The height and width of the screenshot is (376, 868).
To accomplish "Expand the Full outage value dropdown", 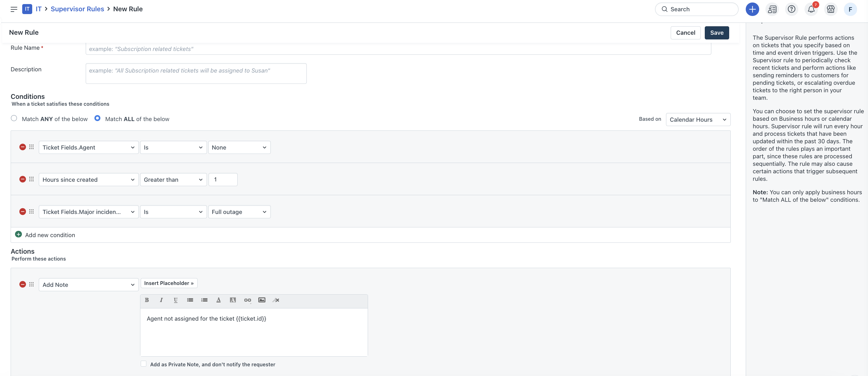I will [239, 212].
